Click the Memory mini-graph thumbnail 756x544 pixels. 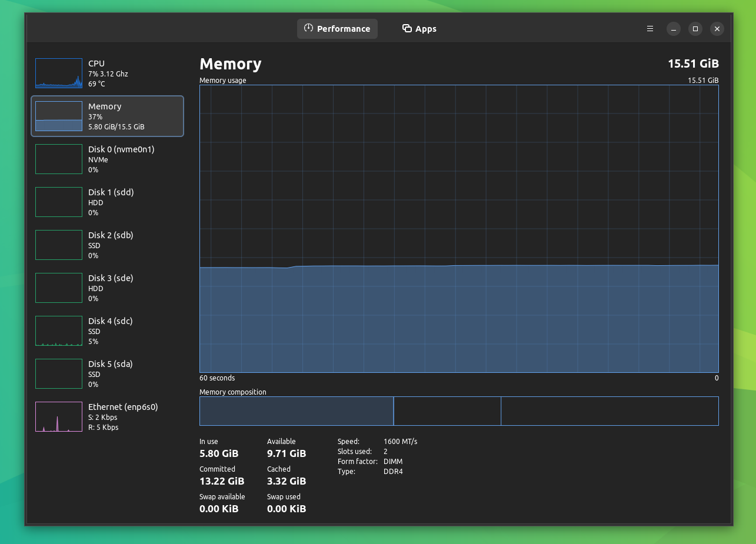coord(58,116)
